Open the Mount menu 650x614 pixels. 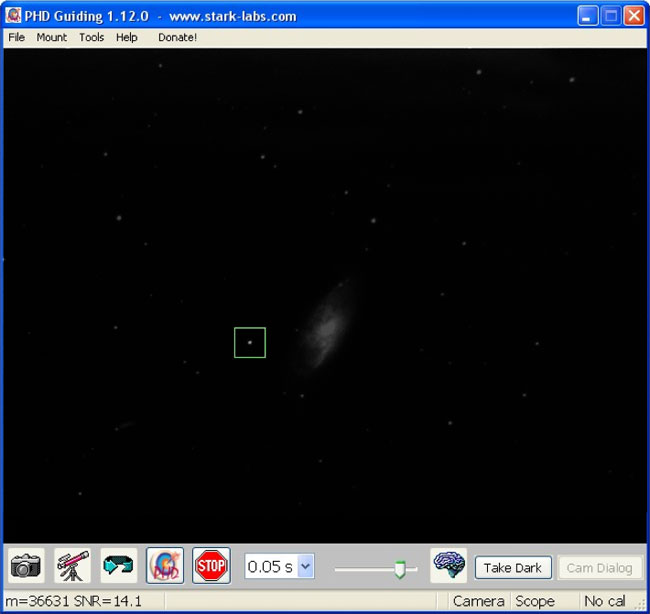pos(51,37)
